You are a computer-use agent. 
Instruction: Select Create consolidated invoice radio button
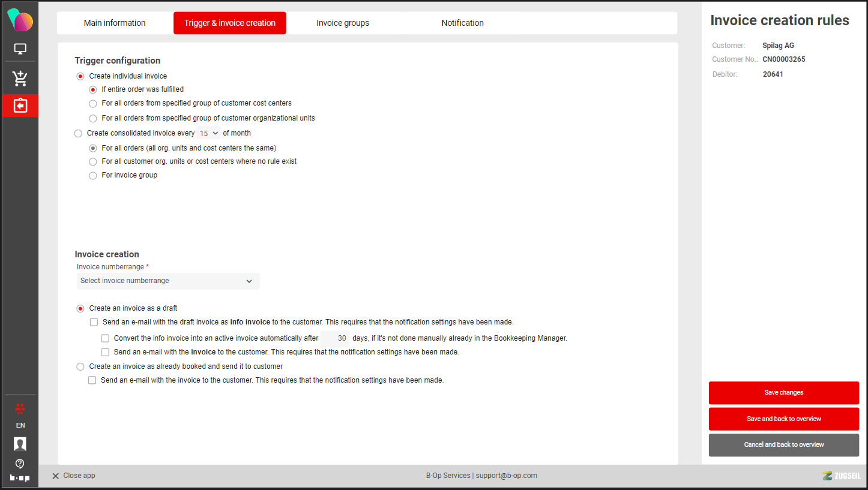pyautogui.click(x=78, y=133)
